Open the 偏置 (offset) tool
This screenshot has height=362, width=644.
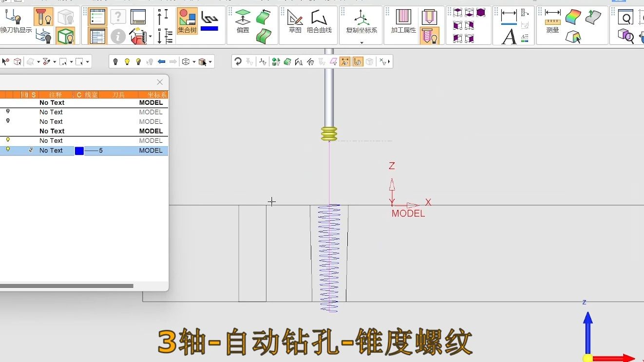tap(243, 21)
